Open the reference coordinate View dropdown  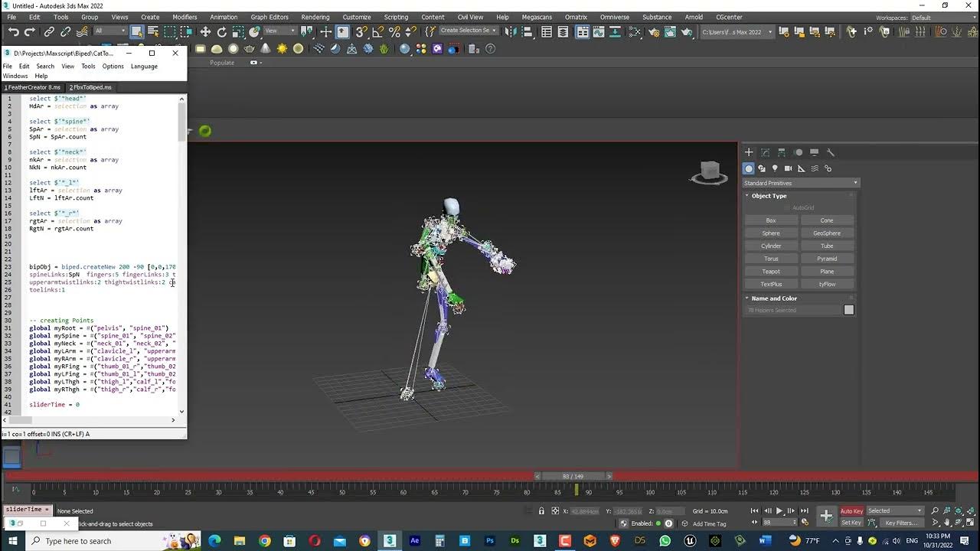click(x=280, y=31)
